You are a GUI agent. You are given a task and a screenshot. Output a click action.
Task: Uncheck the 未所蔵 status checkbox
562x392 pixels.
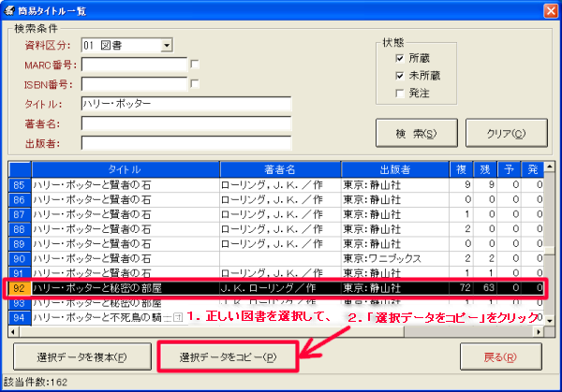[400, 76]
